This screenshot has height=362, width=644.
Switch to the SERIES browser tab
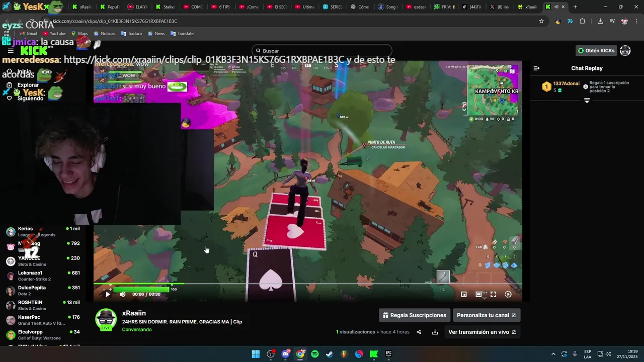(x=332, y=7)
